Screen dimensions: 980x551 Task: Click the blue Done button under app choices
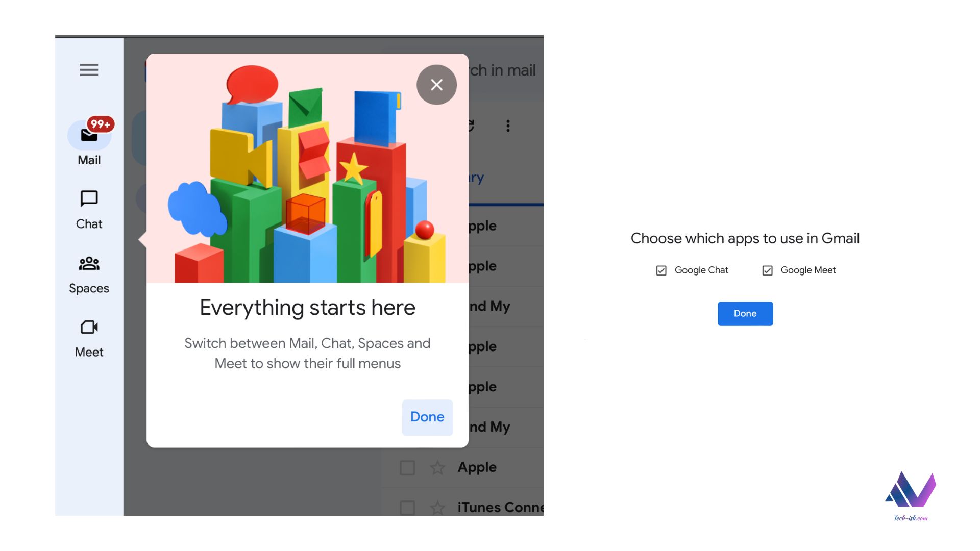coord(745,314)
